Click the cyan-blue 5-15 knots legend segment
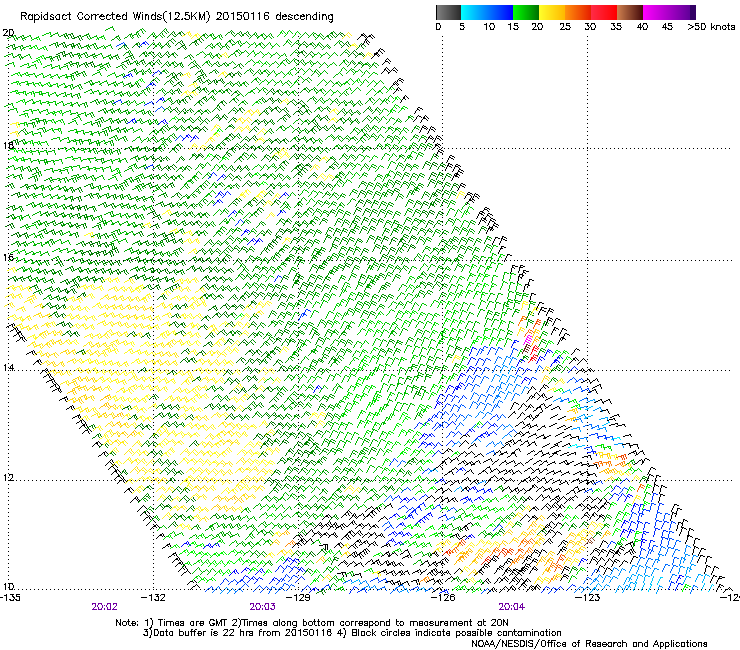The height and width of the screenshot is (650, 740). (487, 12)
